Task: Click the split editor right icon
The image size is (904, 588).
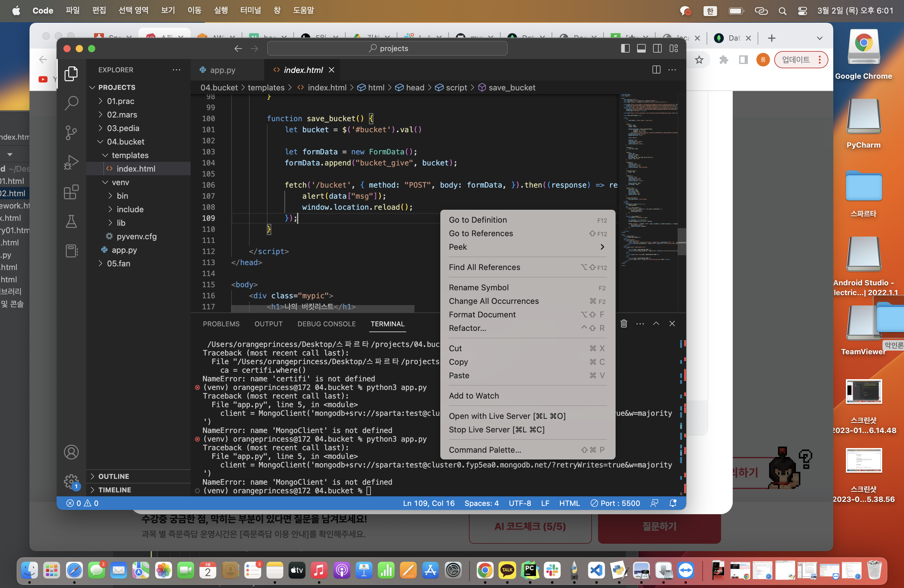Action: [656, 70]
